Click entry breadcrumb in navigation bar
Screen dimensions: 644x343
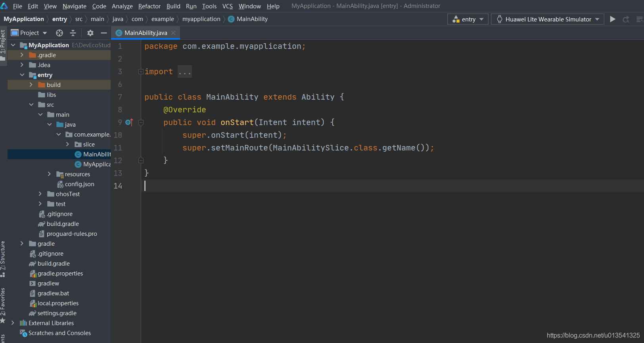59,19
